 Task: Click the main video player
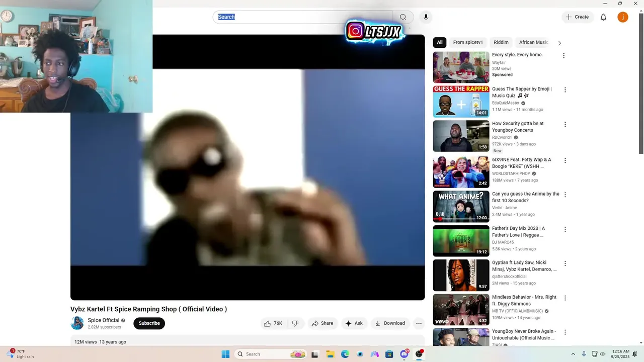click(248, 167)
